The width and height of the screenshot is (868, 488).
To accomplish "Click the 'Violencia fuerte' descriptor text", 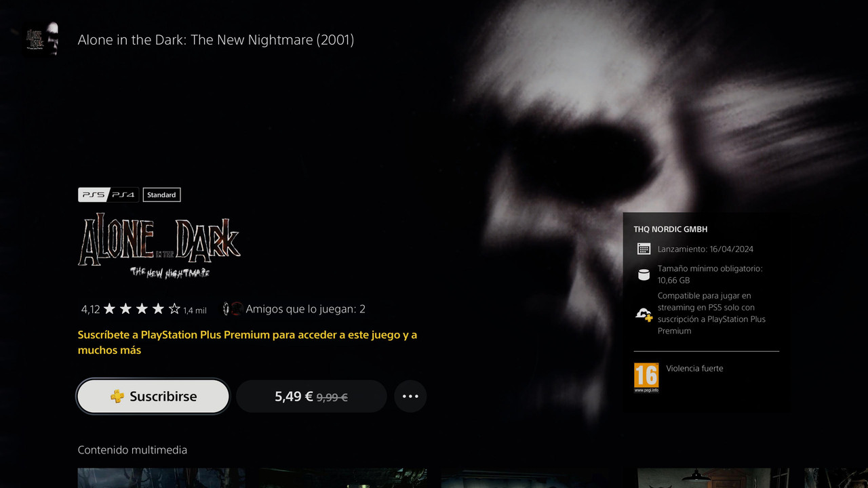I will click(694, 369).
